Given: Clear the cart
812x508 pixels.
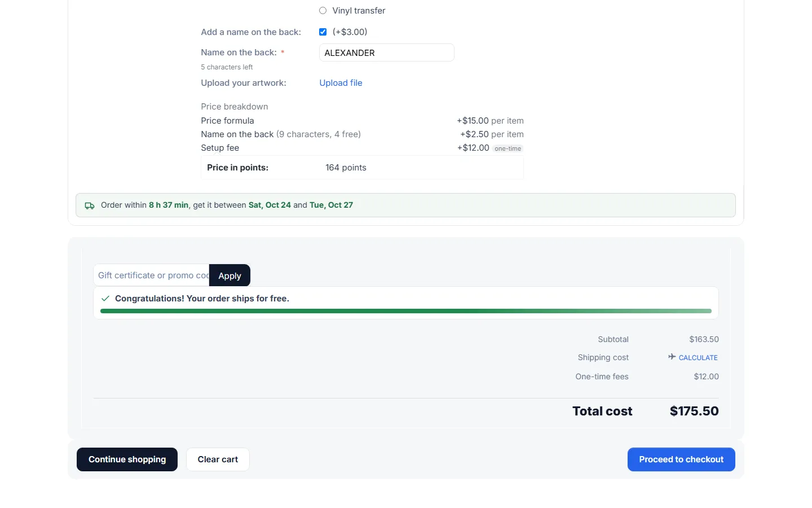Looking at the screenshot, I should click(x=218, y=459).
